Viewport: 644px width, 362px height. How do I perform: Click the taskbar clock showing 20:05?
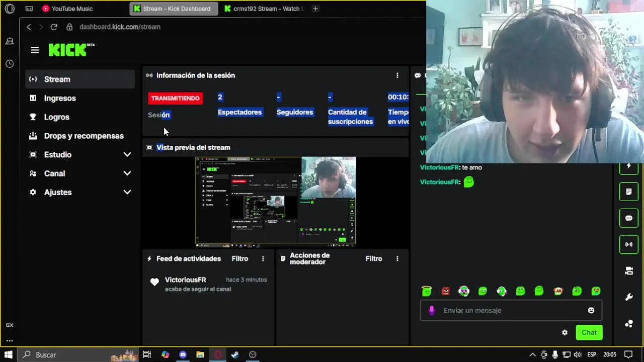pos(610,354)
